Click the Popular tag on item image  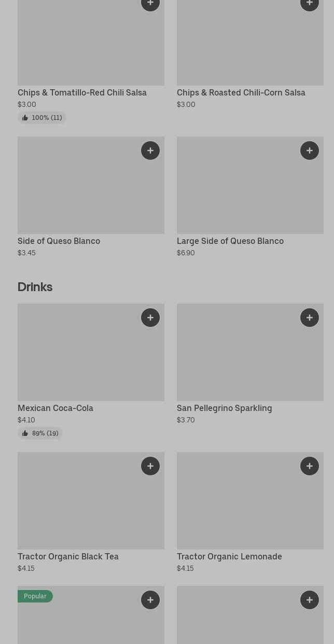35,596
